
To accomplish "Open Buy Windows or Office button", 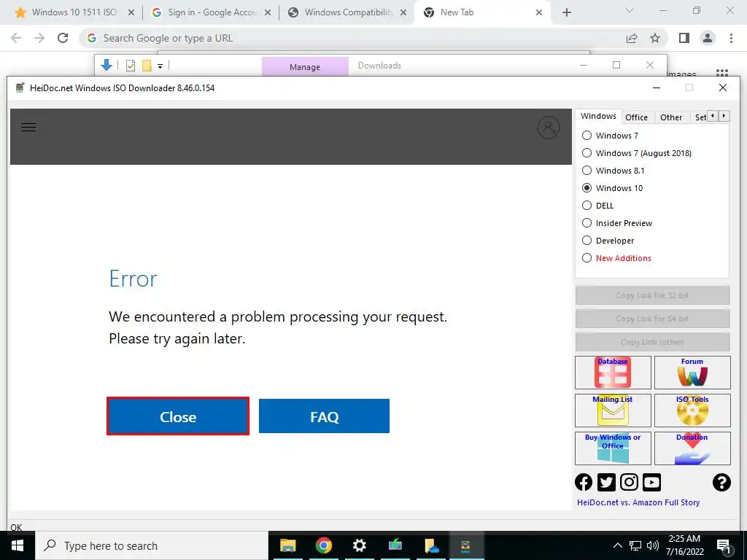I will pyautogui.click(x=613, y=448).
